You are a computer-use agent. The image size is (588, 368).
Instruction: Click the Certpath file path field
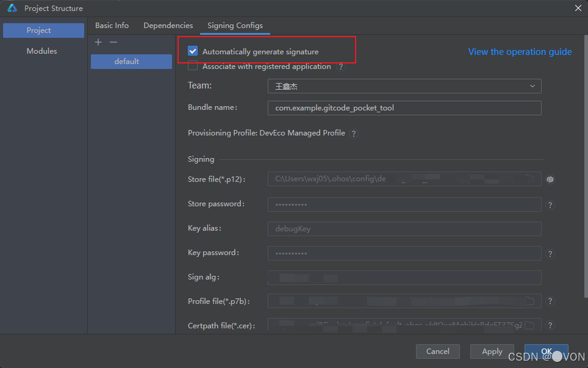coord(404,325)
